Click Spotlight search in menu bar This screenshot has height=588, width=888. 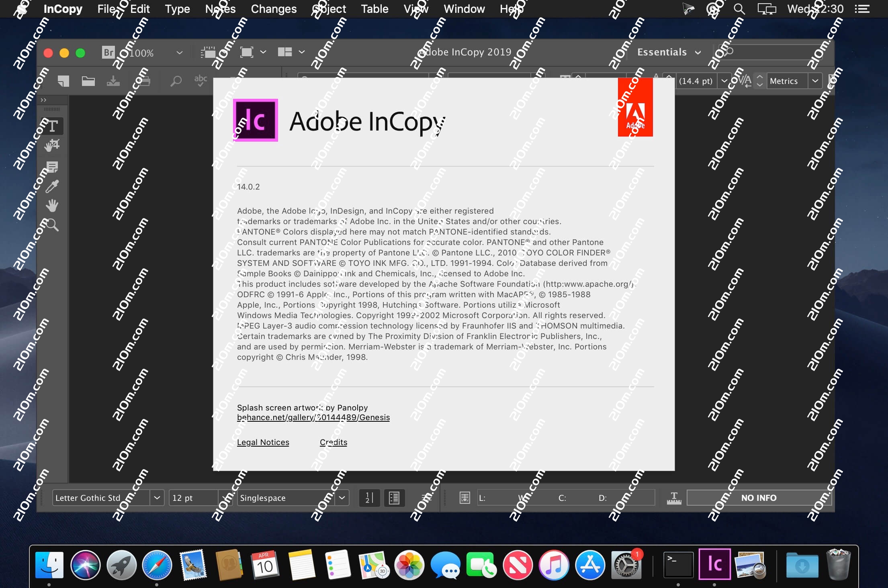tap(739, 9)
